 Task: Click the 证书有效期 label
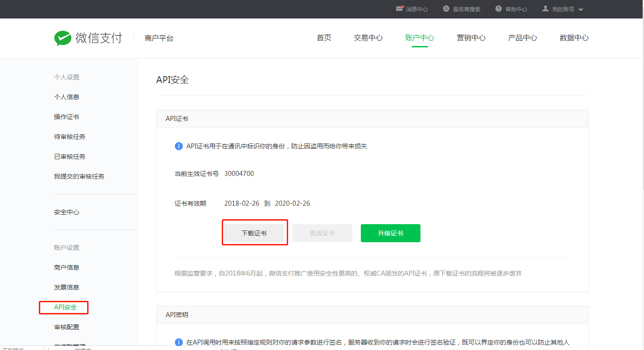click(190, 203)
